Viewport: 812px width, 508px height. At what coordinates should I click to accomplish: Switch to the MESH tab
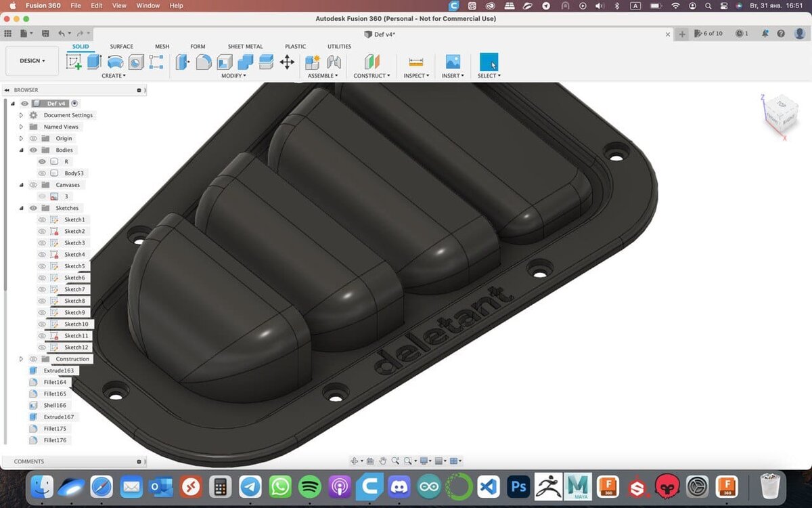162,47
